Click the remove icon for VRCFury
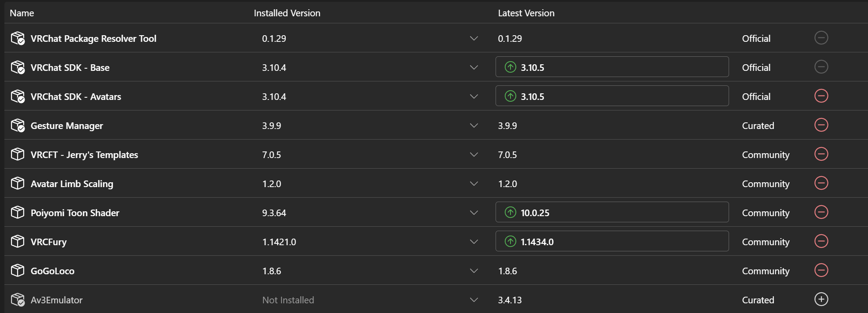Viewport: 868px width, 313px height. (821, 241)
